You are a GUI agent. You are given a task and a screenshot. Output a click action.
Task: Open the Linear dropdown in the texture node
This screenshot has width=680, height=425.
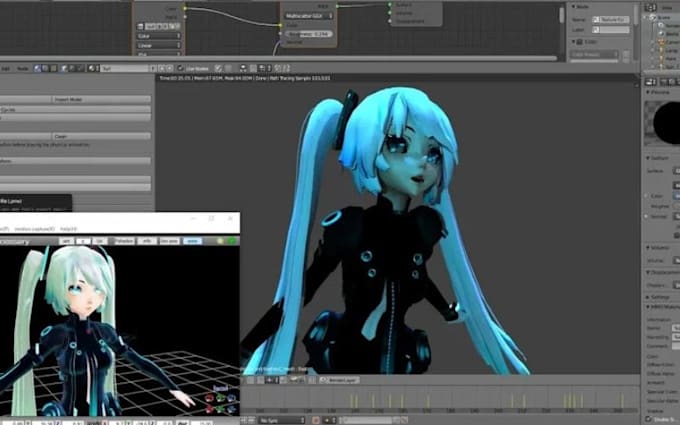click(158, 46)
